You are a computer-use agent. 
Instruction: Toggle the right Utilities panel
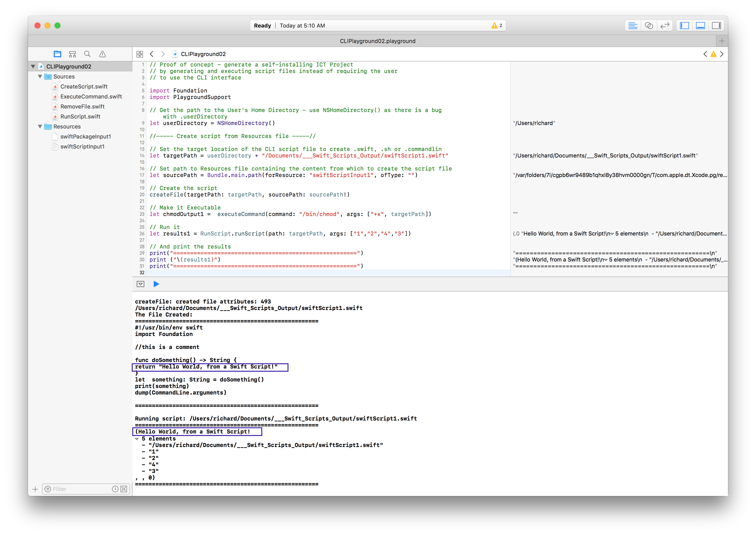click(x=716, y=26)
